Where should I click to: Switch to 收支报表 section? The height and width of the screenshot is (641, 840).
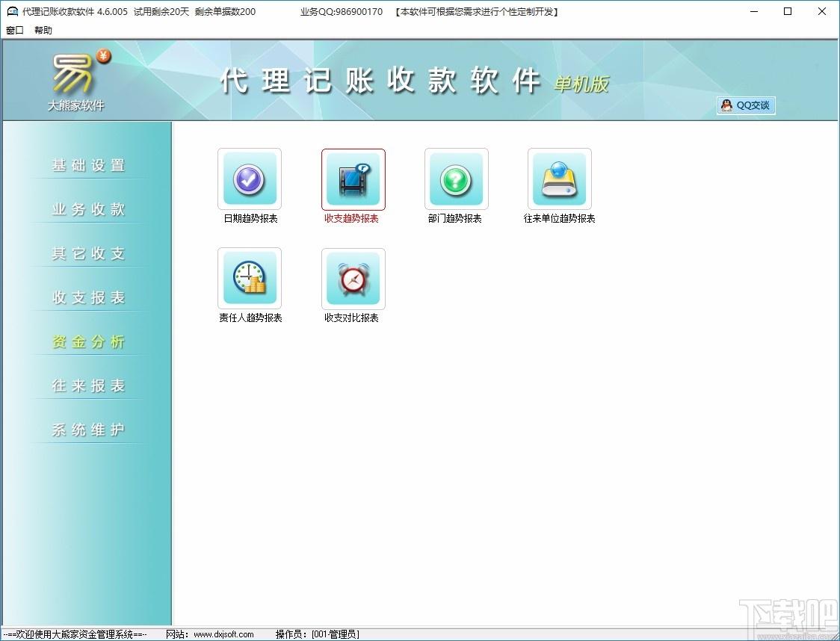(88, 297)
